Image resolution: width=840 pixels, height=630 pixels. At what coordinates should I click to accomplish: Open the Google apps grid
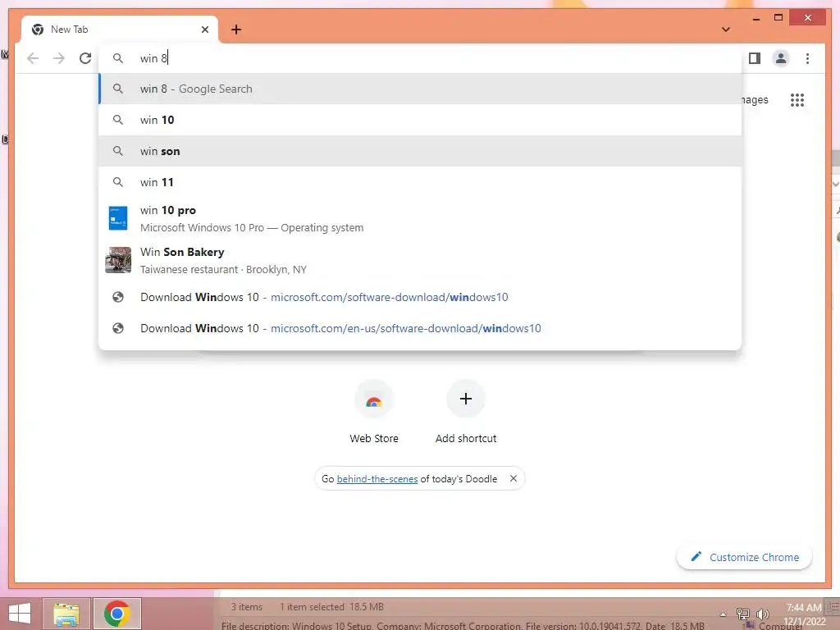point(797,99)
